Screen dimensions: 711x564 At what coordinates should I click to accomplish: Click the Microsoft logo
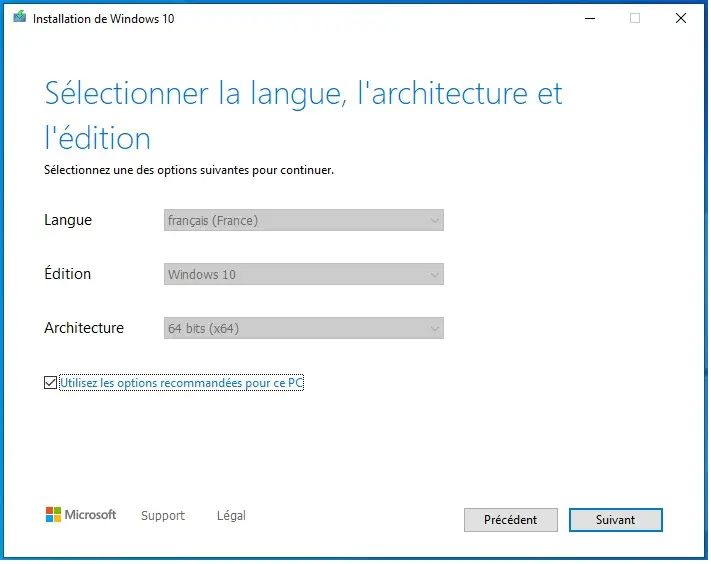[81, 516]
